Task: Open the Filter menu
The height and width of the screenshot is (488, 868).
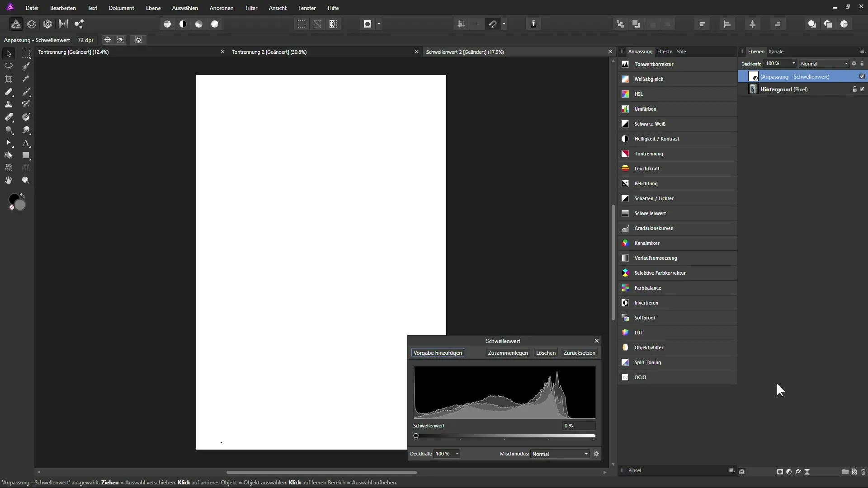Action: [251, 8]
